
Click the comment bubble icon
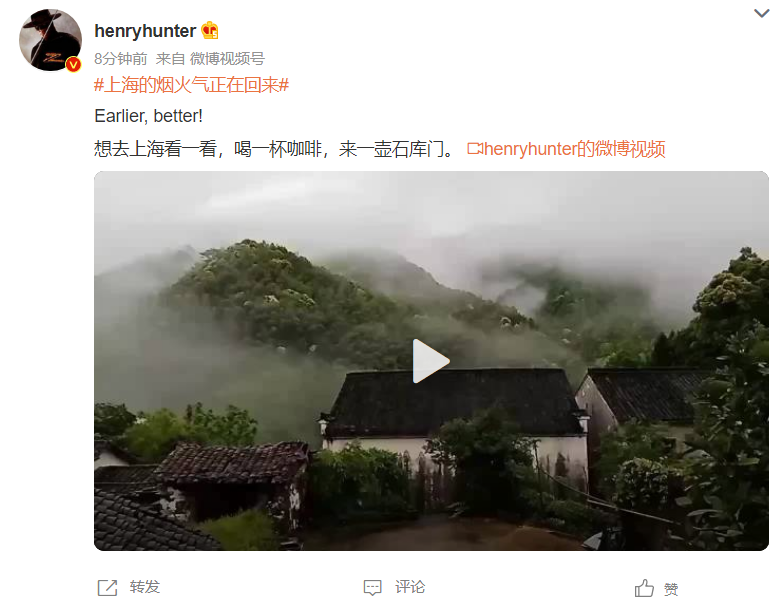tap(373, 588)
